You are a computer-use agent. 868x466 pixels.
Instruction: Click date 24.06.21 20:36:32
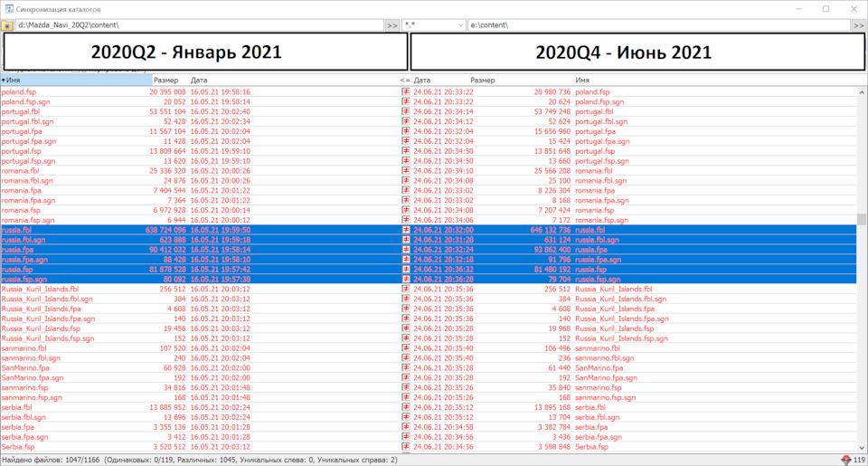tap(443, 270)
